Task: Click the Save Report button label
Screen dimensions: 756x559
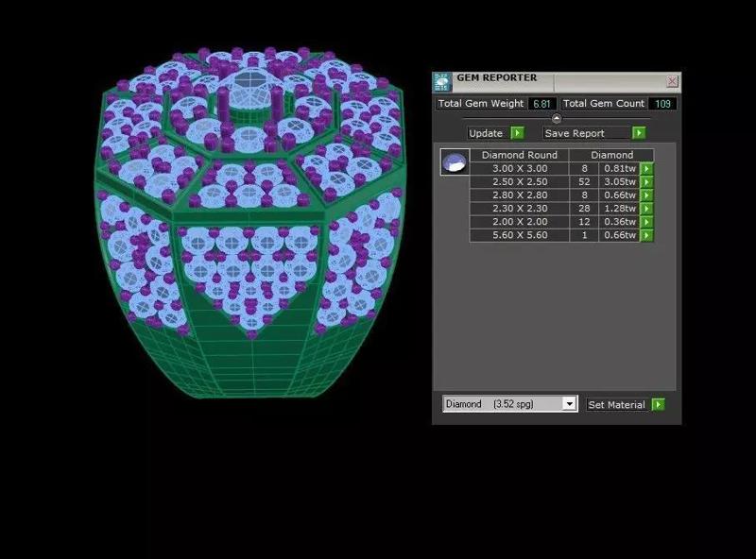Action: (575, 133)
